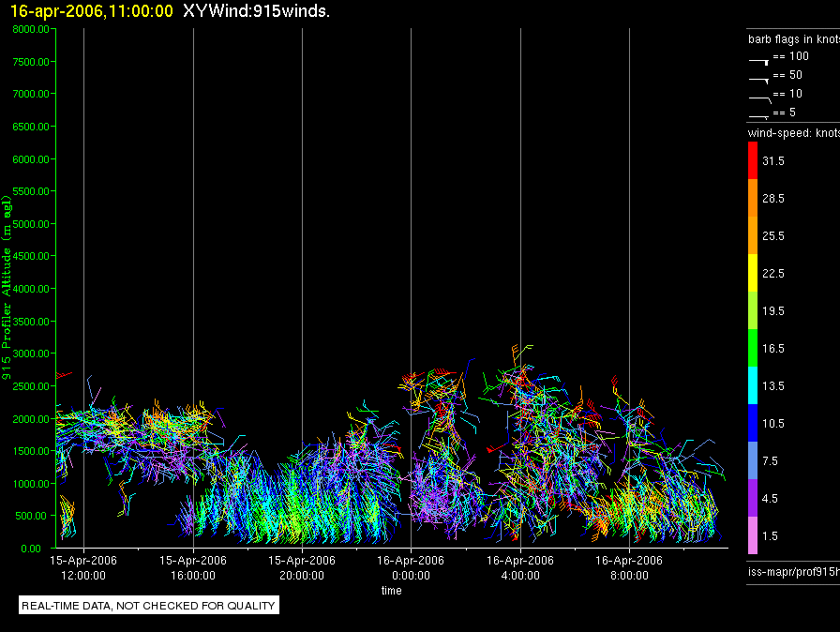This screenshot has width=840, height=632.
Task: Click the 3500.00 altitude tick label
Action: pos(31,322)
